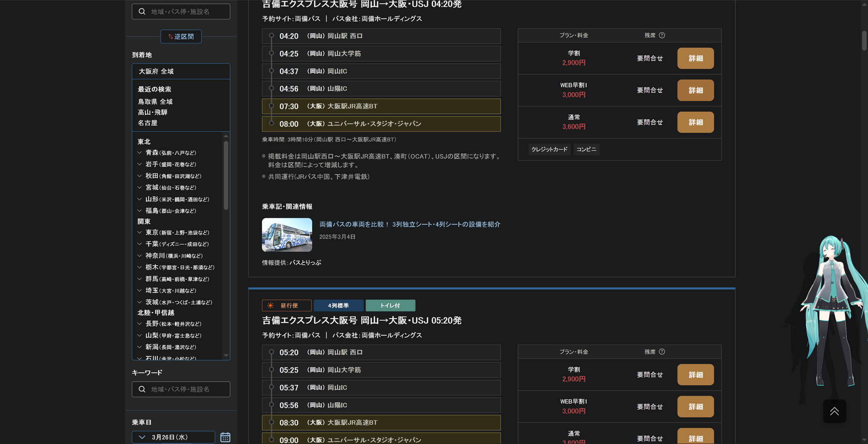Viewport: 868px width, 444px height.
Task: Click the swap arrows on 逆区間 button
Action: (170, 37)
